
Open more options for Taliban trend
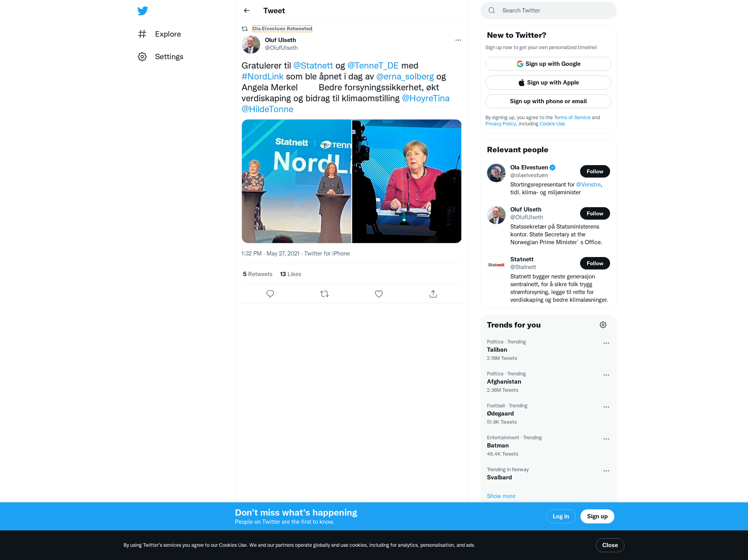606,343
